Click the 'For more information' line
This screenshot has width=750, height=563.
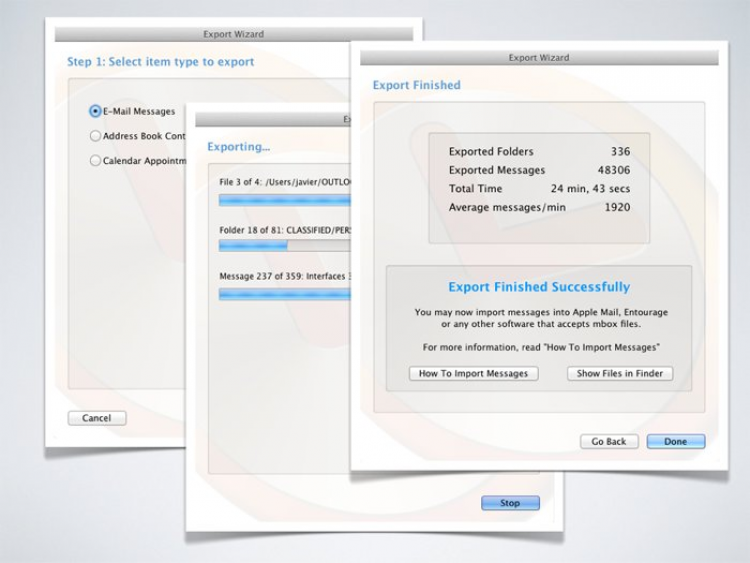541,348
